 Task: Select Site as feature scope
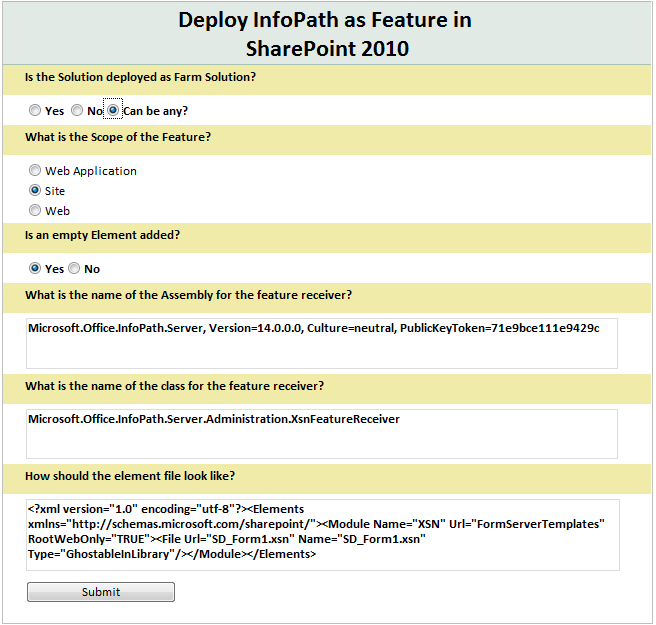pyautogui.click(x=35, y=190)
